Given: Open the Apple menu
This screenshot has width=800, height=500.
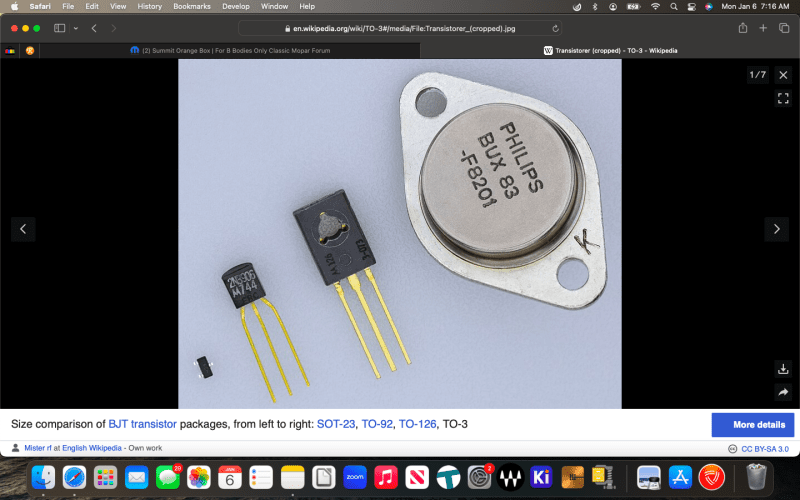Looking at the screenshot, I should pyautogui.click(x=14, y=7).
